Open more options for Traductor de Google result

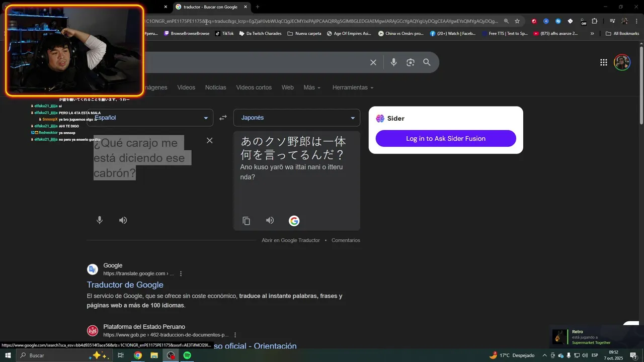tap(181, 274)
